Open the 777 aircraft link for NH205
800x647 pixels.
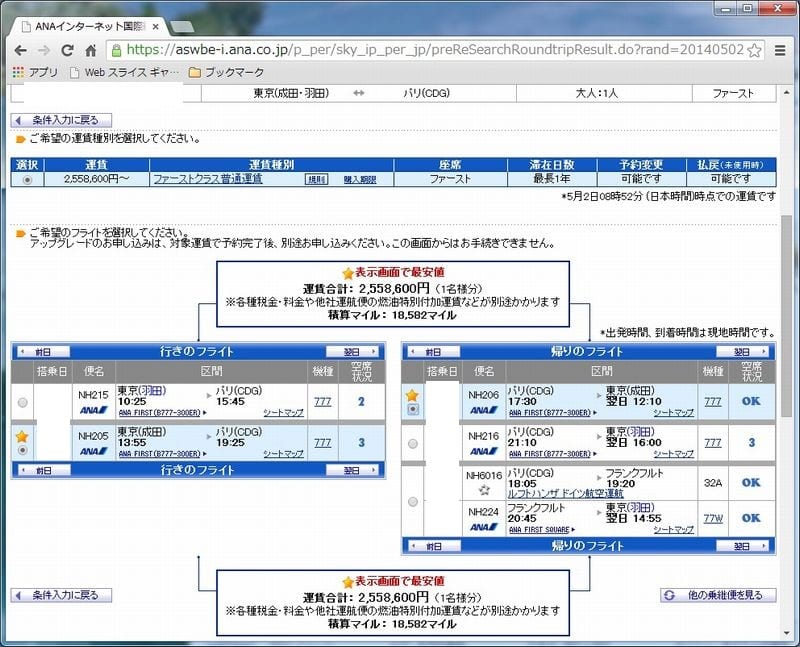(322, 442)
